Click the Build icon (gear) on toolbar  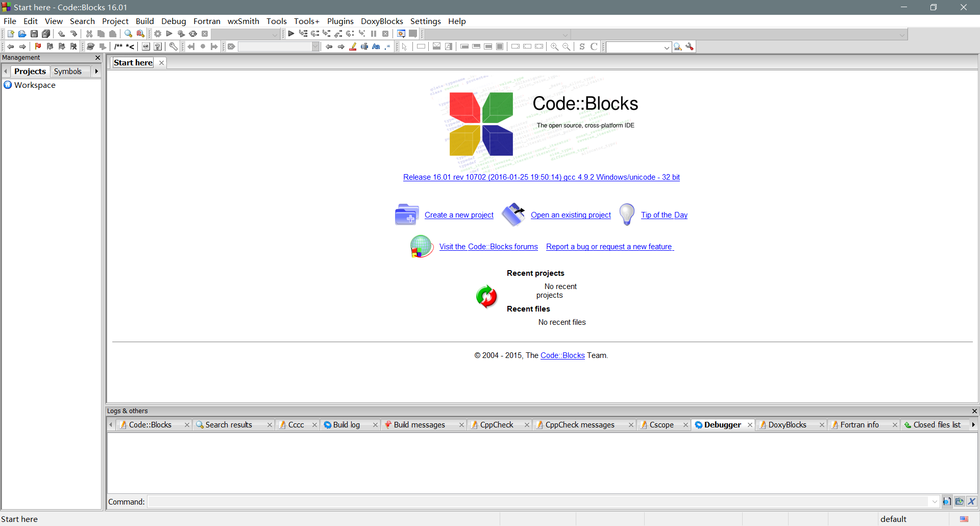157,34
